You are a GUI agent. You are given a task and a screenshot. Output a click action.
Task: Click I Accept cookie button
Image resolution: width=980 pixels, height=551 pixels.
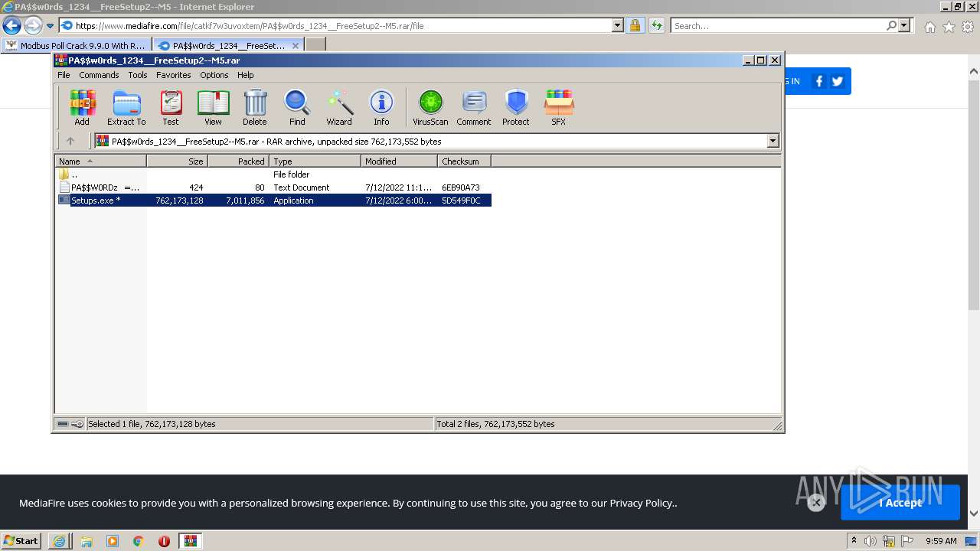(900, 503)
